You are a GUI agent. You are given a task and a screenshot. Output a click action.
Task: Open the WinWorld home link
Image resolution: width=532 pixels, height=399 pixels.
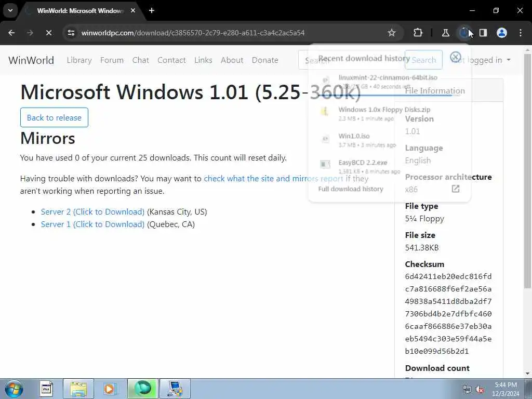click(31, 60)
